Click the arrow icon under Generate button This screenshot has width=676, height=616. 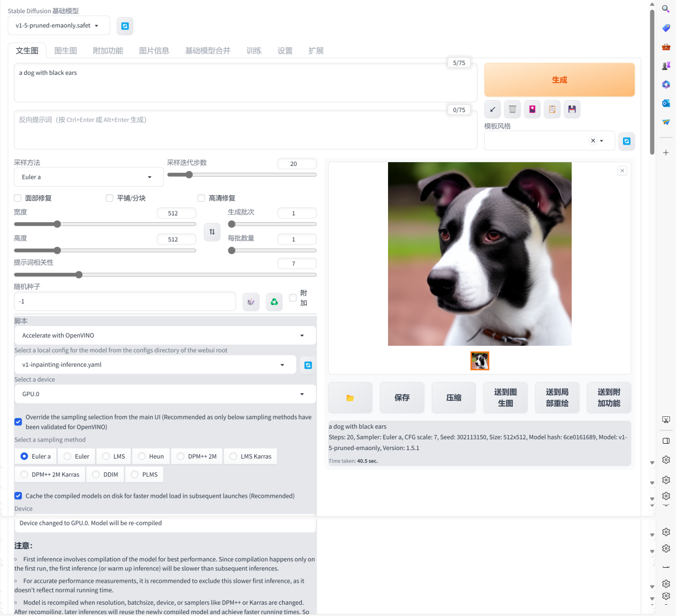[492, 109]
